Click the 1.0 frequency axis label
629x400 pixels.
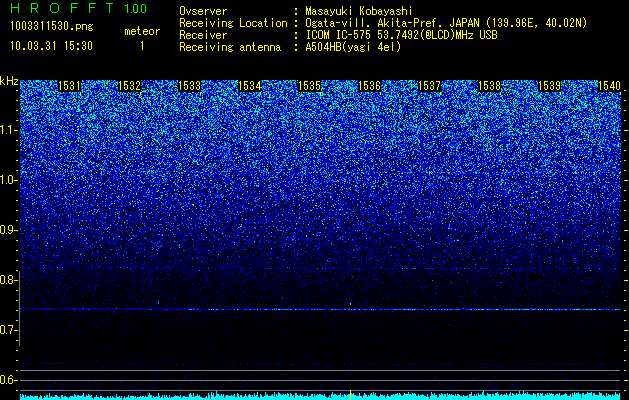tap(8, 180)
